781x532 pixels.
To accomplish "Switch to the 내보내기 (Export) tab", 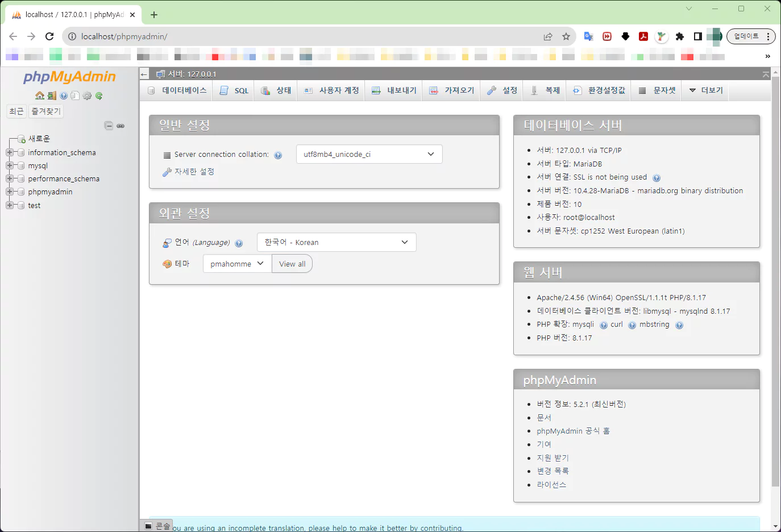I will point(394,90).
